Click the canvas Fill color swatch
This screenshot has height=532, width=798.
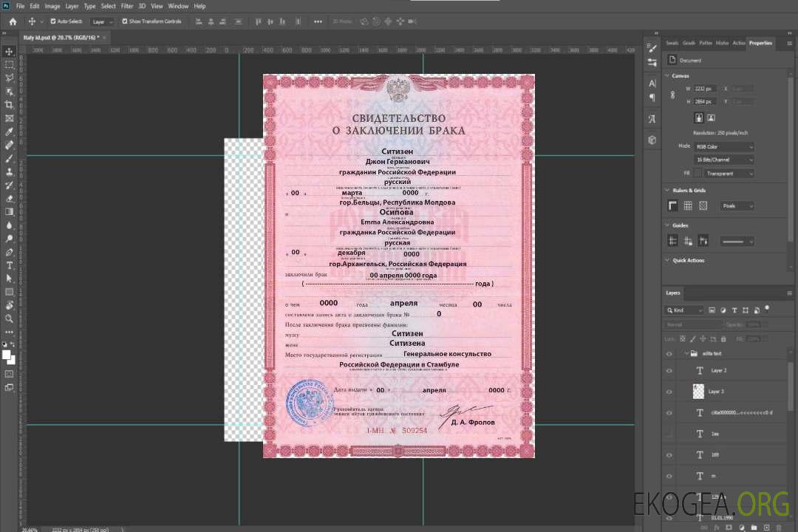point(698,174)
